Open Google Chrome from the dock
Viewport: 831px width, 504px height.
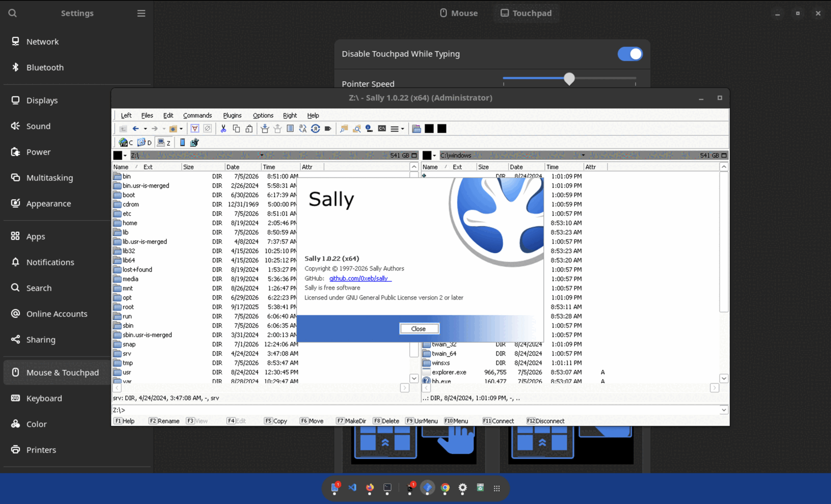click(x=445, y=487)
